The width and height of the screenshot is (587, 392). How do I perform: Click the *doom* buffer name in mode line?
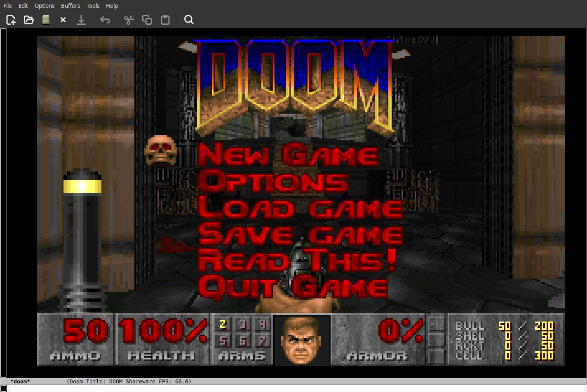click(x=20, y=381)
